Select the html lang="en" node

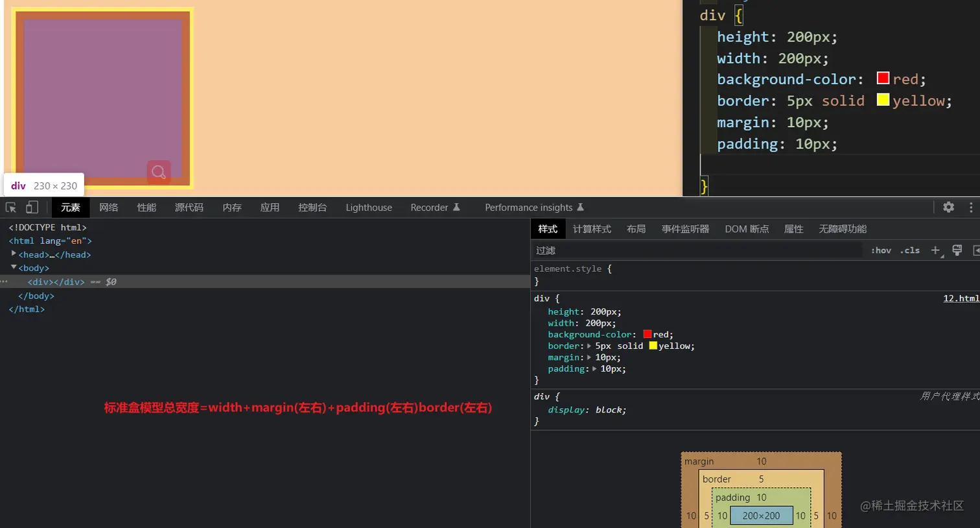pos(51,241)
